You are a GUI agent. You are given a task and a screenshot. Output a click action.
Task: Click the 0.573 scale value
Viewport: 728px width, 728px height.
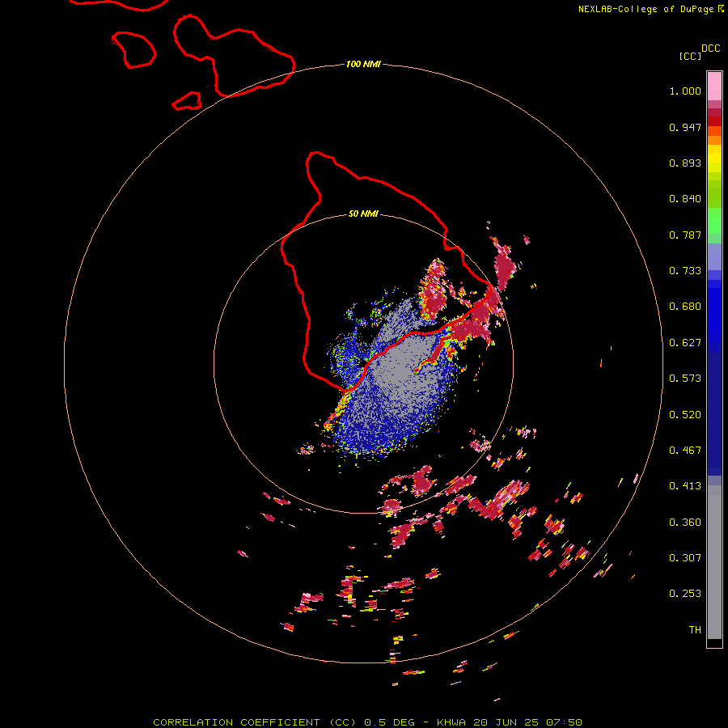685,379
